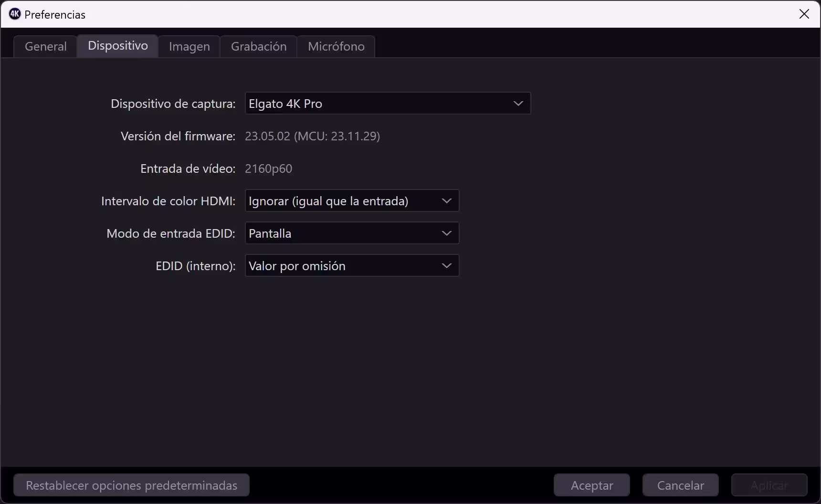Click the Aplicar button

(x=769, y=485)
